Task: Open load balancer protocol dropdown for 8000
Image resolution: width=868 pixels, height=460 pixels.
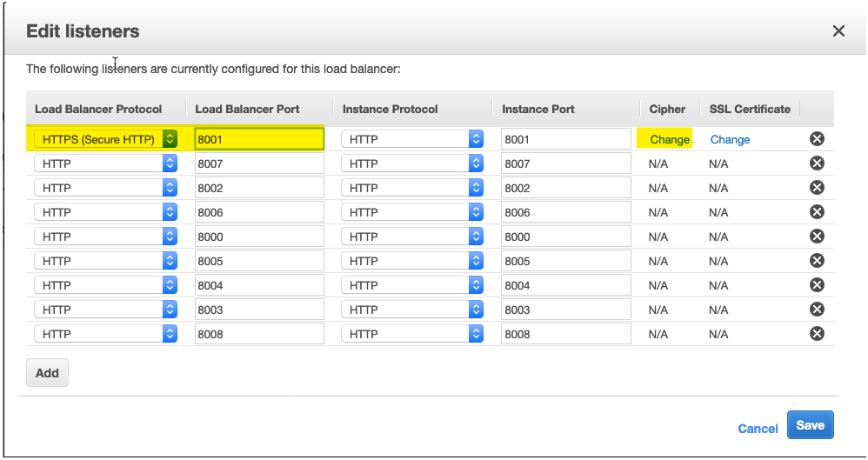Action: pyautogui.click(x=105, y=237)
